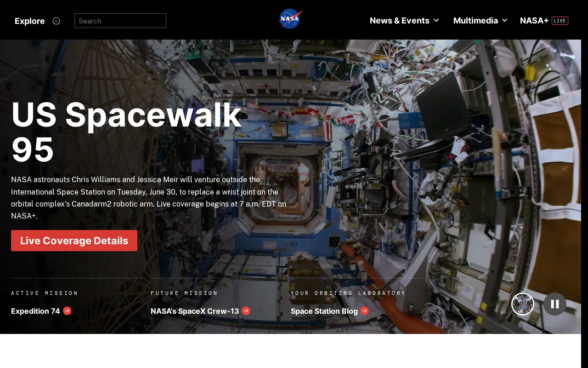Click the red arrow beside Expedition 74
This screenshot has width=588, height=368.
pyautogui.click(x=67, y=311)
